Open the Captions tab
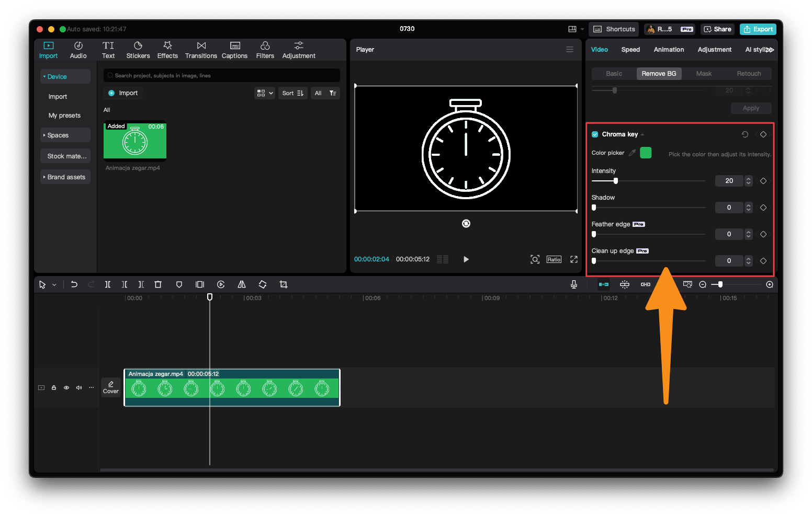This screenshot has height=516, width=812. [234, 50]
